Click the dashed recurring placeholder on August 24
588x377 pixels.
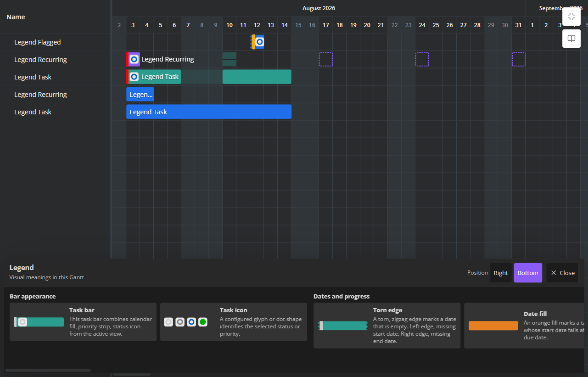coord(422,59)
